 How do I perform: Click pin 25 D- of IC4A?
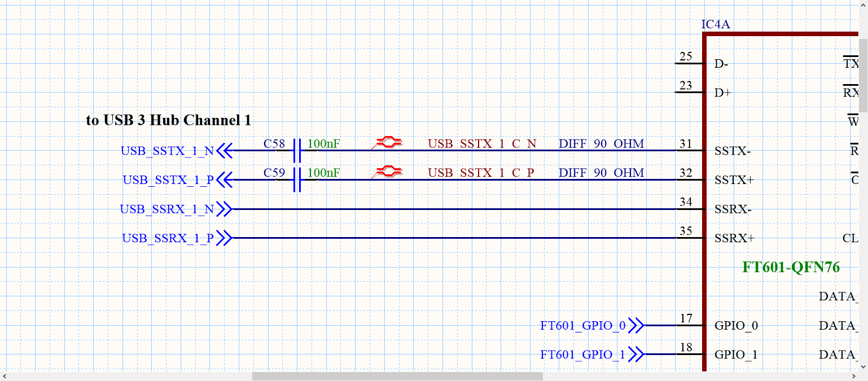pyautogui.click(x=689, y=63)
